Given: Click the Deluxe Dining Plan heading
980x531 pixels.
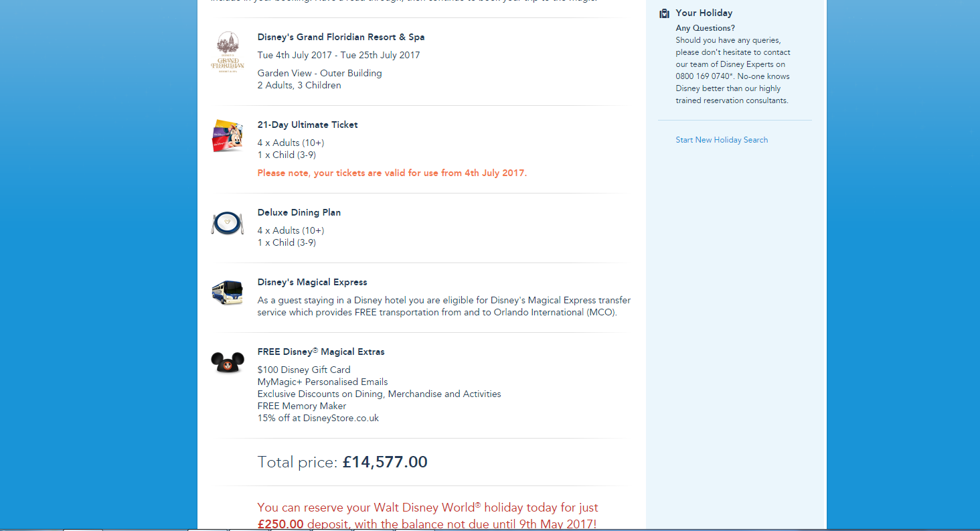Looking at the screenshot, I should [299, 213].
